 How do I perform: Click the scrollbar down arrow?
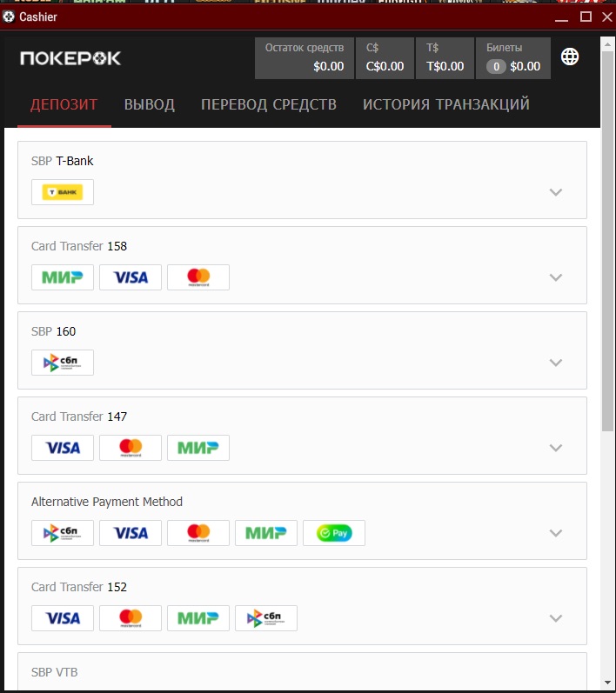pos(607,683)
